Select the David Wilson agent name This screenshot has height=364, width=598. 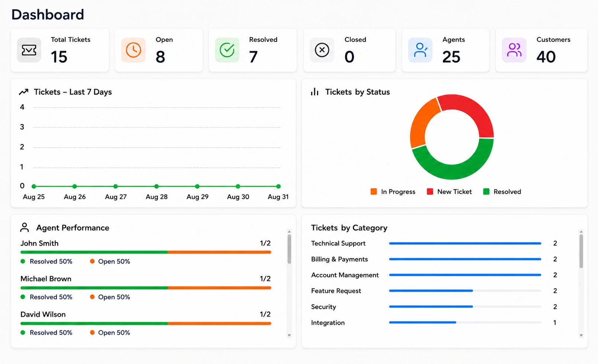[x=43, y=314]
